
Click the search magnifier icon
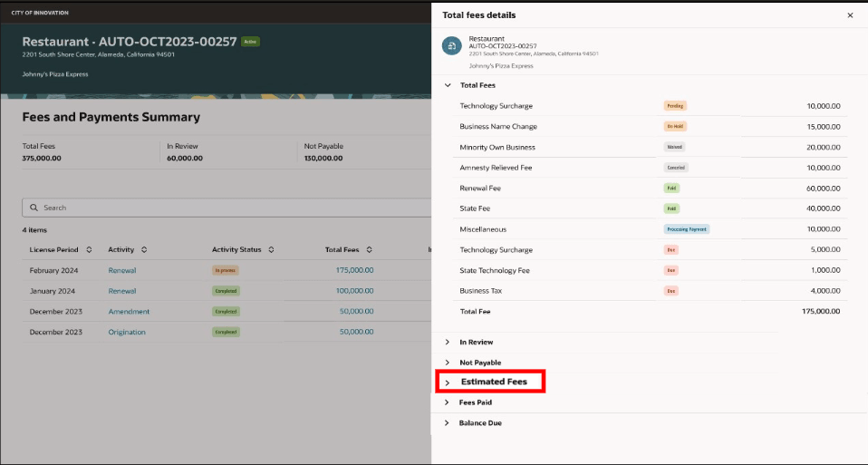pos(34,208)
